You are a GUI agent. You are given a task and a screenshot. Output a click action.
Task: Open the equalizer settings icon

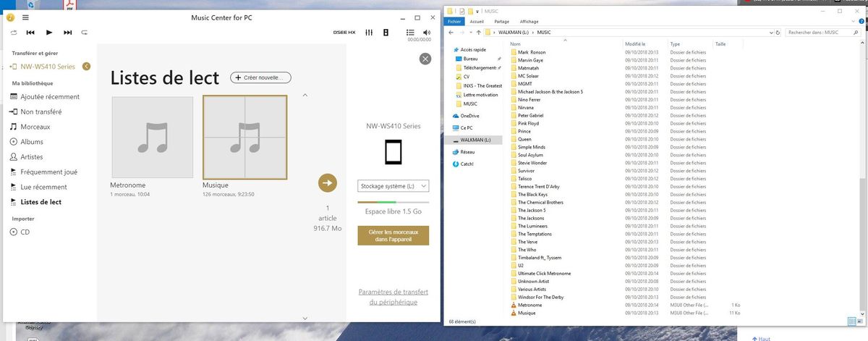tap(370, 33)
